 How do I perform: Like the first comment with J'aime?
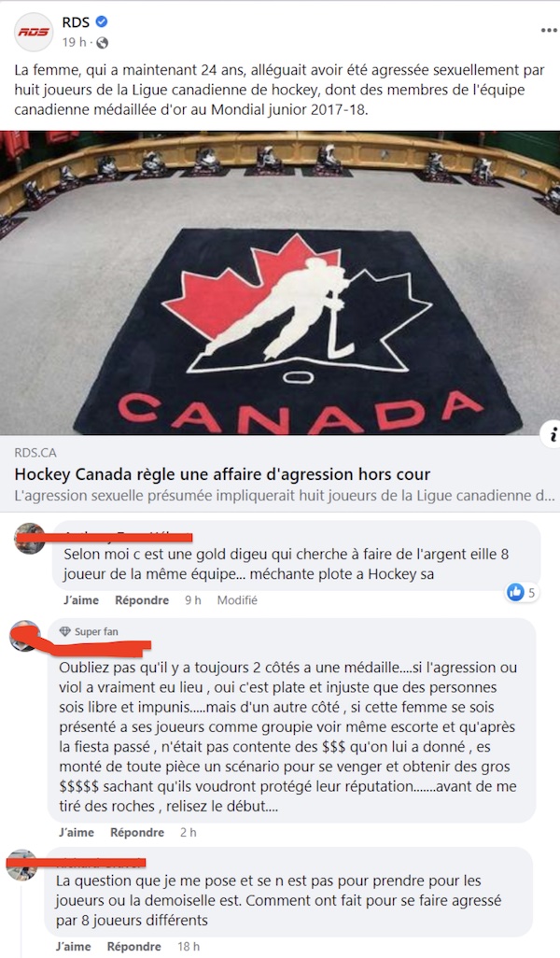click(x=81, y=600)
